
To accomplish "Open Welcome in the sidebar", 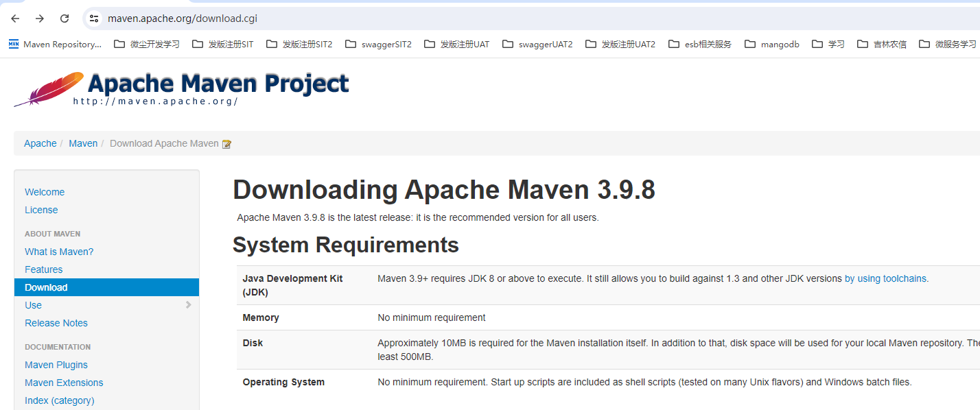I will (x=45, y=192).
